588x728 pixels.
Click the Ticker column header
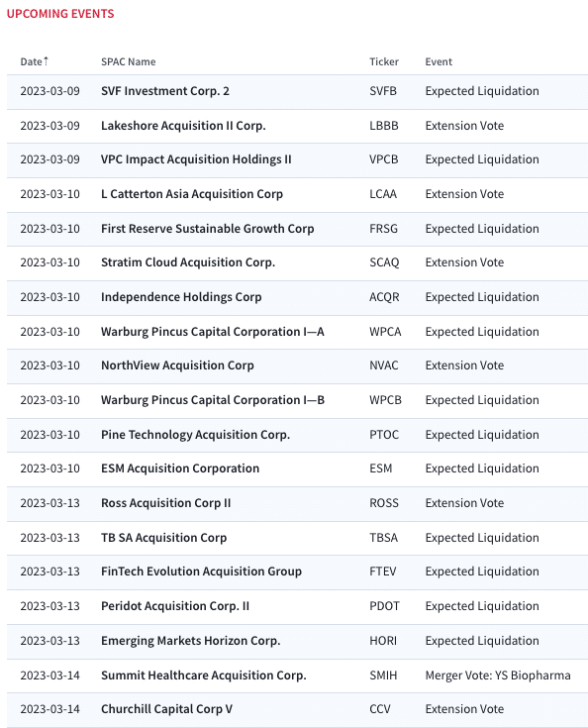[x=384, y=61]
